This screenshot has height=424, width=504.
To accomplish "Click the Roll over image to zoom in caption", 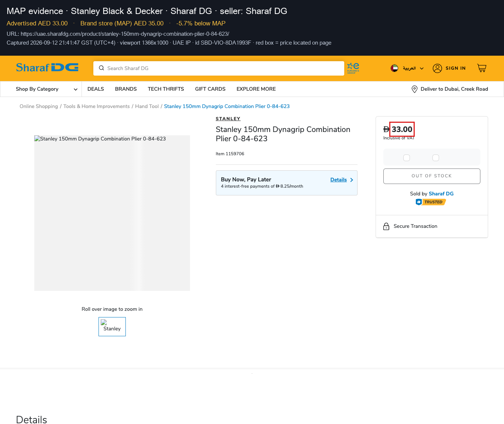I will pyautogui.click(x=112, y=309).
